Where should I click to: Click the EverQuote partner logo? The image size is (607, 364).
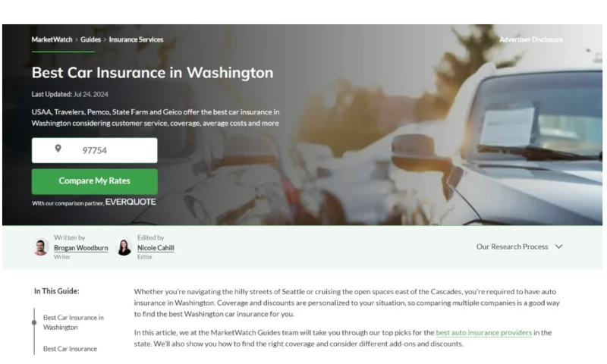pyautogui.click(x=131, y=202)
